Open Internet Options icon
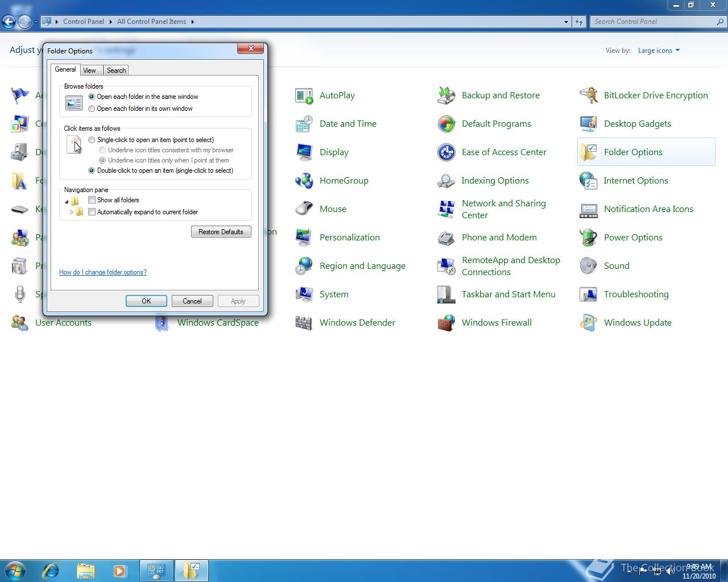Viewport: 728px width, 582px height. tap(588, 181)
